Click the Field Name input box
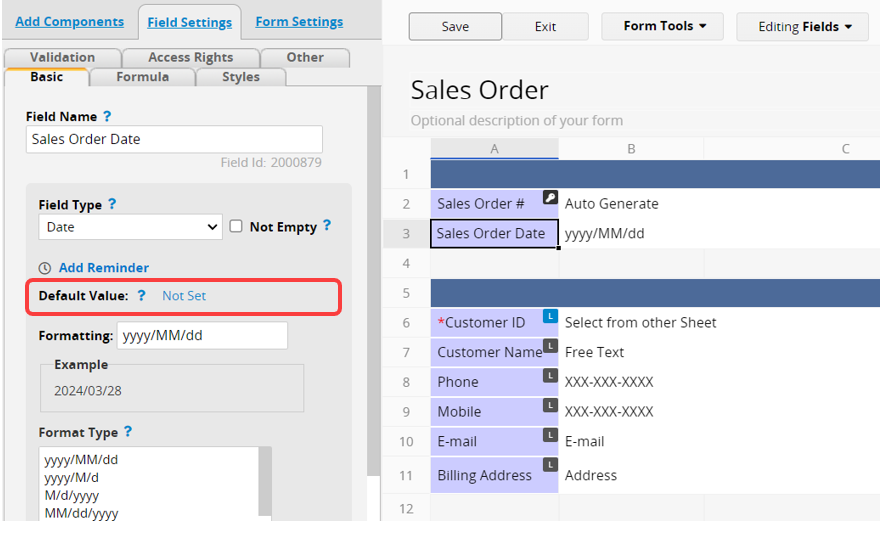The width and height of the screenshot is (884, 533). pyautogui.click(x=174, y=139)
